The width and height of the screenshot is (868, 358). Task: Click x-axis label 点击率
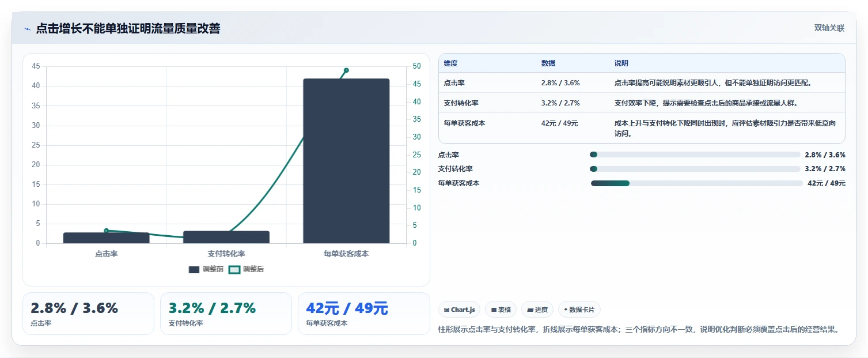(x=106, y=254)
